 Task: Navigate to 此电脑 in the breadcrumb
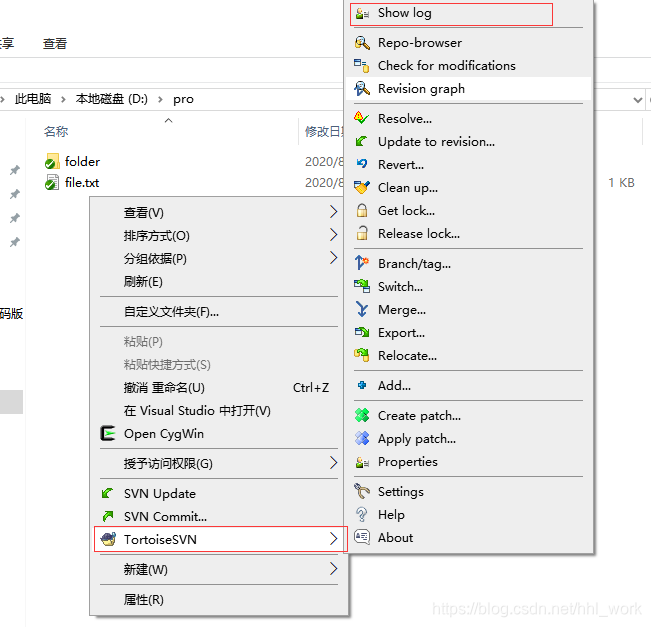pyautogui.click(x=33, y=99)
